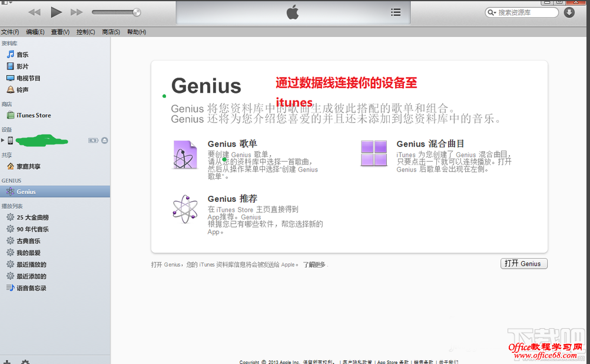Skip to the next track
The width and height of the screenshot is (590, 364).
tap(77, 12)
